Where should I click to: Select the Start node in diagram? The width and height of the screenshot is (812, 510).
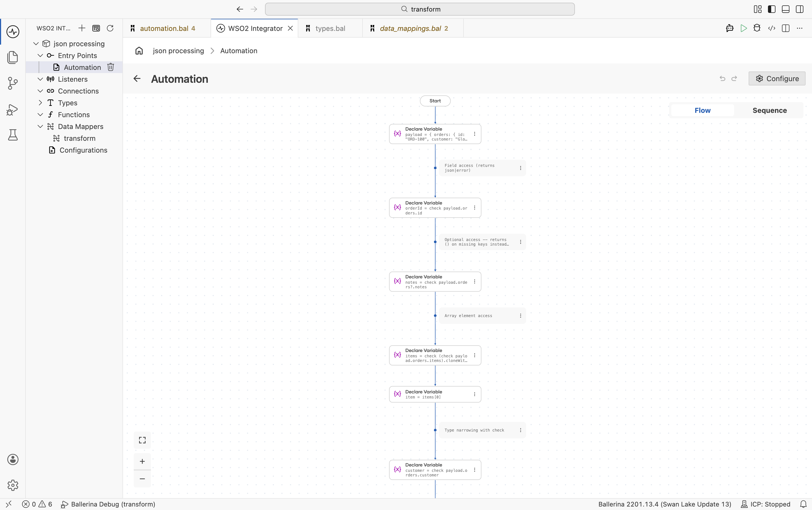[x=435, y=101]
